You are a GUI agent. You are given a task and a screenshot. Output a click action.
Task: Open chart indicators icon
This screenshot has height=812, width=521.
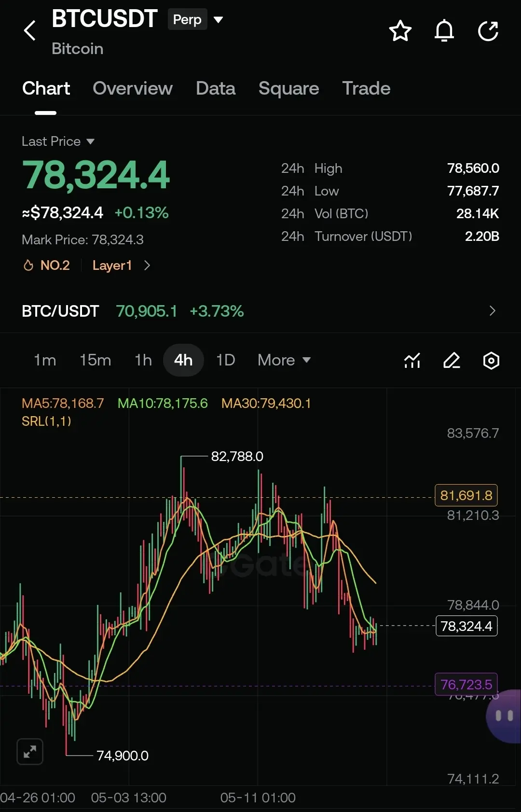[x=412, y=360]
